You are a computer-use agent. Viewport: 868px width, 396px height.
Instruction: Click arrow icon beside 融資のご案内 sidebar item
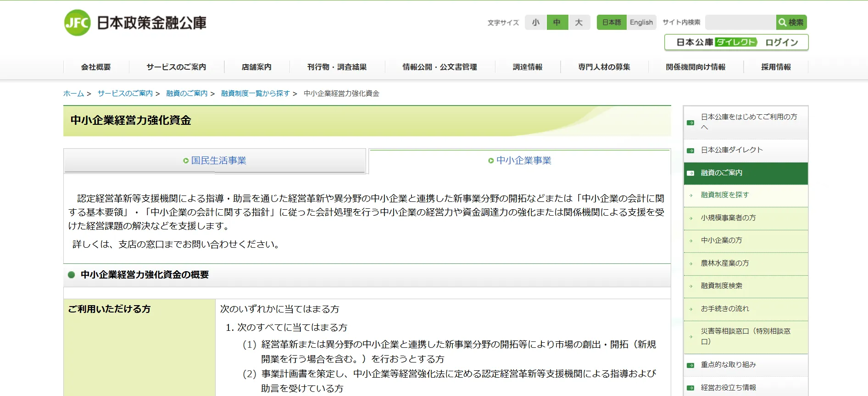click(x=690, y=173)
